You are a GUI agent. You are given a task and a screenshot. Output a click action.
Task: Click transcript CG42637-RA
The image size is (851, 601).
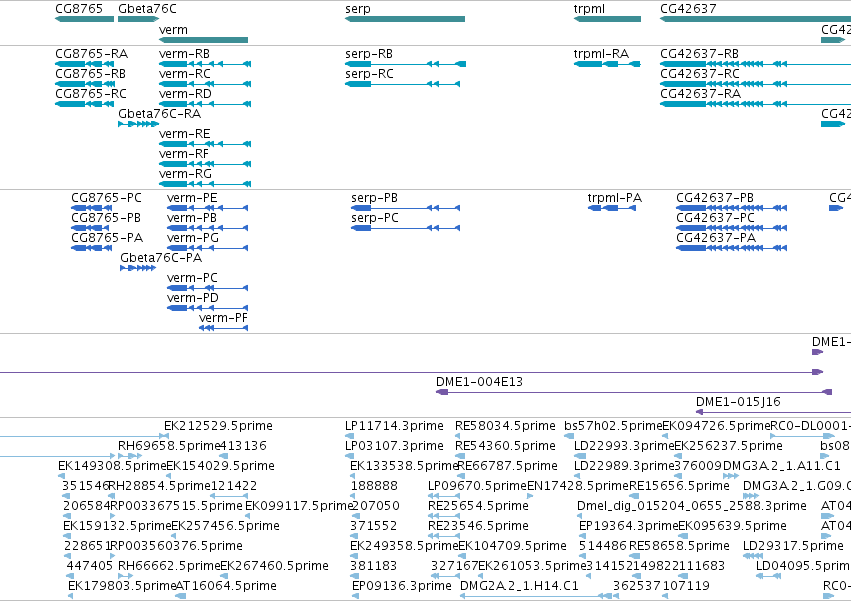click(x=755, y=104)
